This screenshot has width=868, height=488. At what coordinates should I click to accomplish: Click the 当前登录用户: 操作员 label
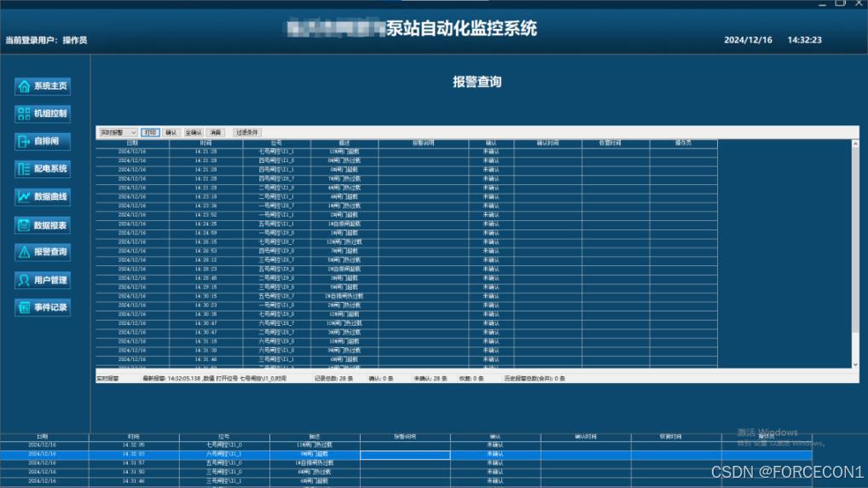tap(47, 40)
